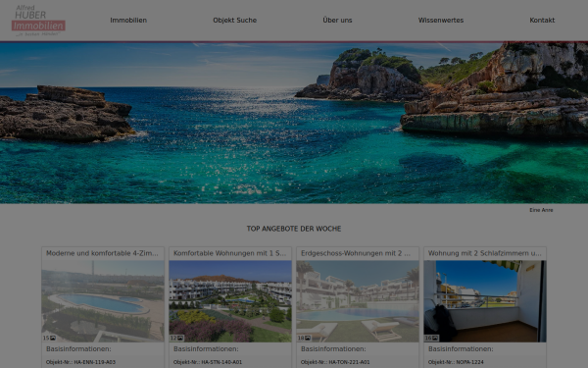Image resolution: width=588 pixels, height=368 pixels.
Task: View the pool aerial photo for HA-ENN-119-A03
Action: [x=103, y=301]
